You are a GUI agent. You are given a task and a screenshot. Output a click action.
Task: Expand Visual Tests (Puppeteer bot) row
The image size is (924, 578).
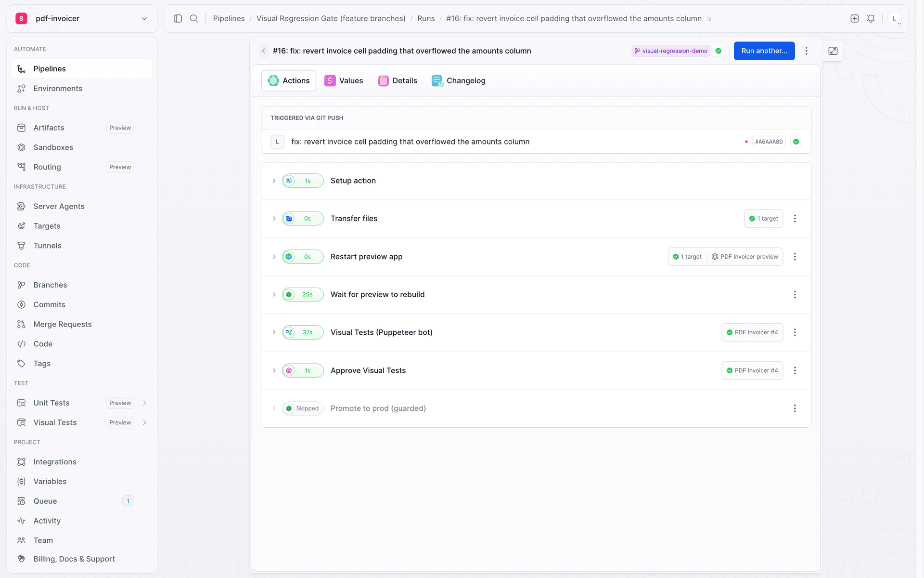[x=274, y=332]
